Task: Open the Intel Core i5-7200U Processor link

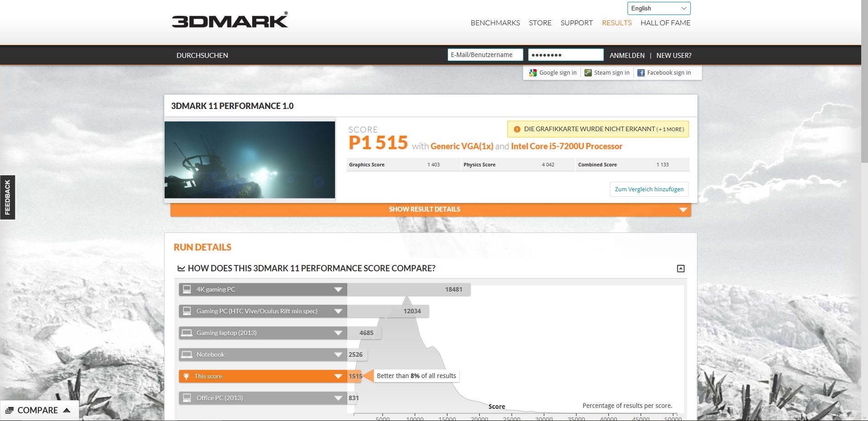Action: [x=566, y=146]
